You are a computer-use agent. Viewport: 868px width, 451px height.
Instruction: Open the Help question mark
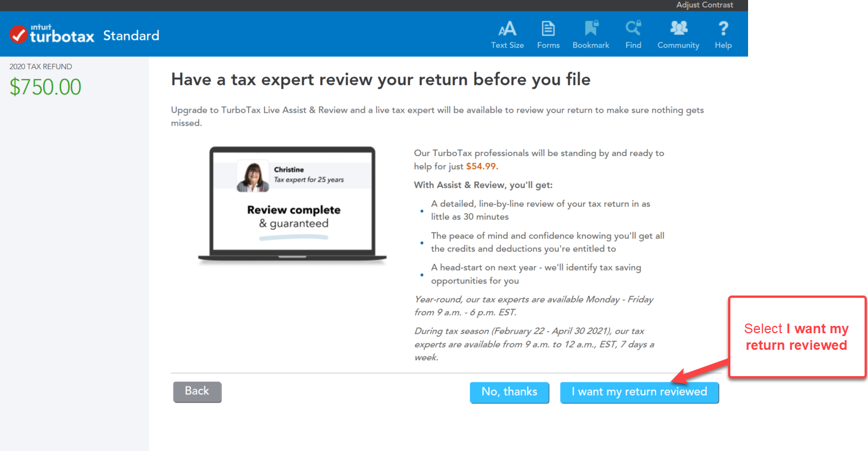coord(723,35)
